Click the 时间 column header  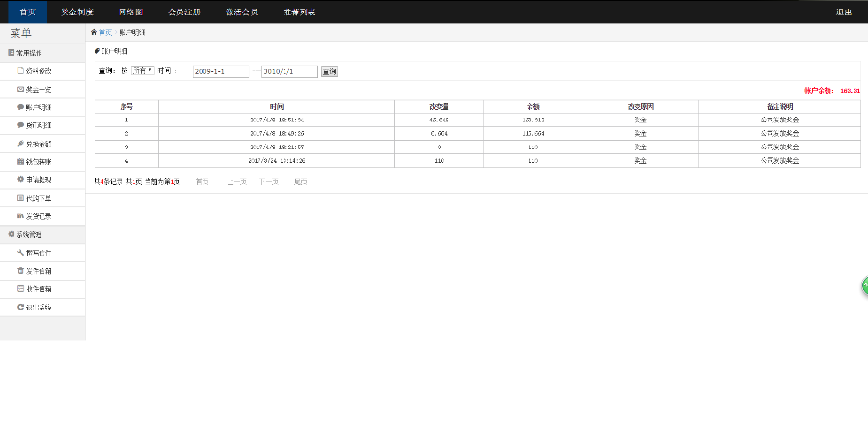pos(277,107)
